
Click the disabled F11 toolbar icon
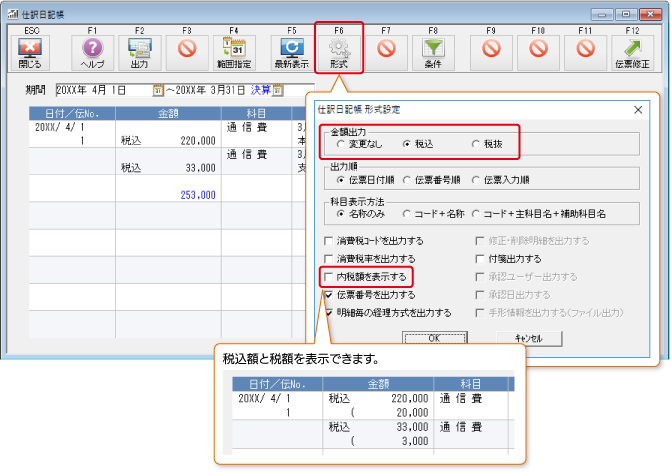tap(585, 53)
